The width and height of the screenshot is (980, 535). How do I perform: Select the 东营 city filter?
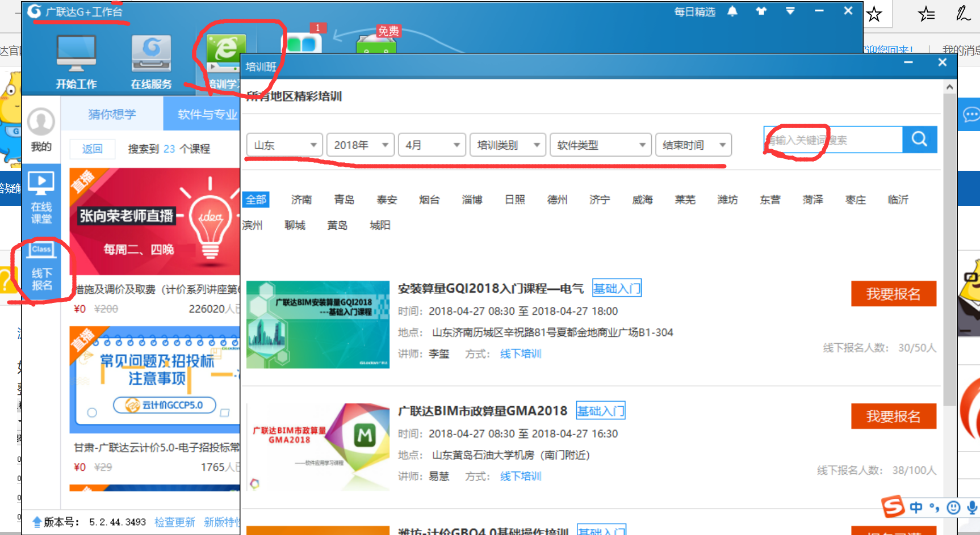[x=770, y=200]
